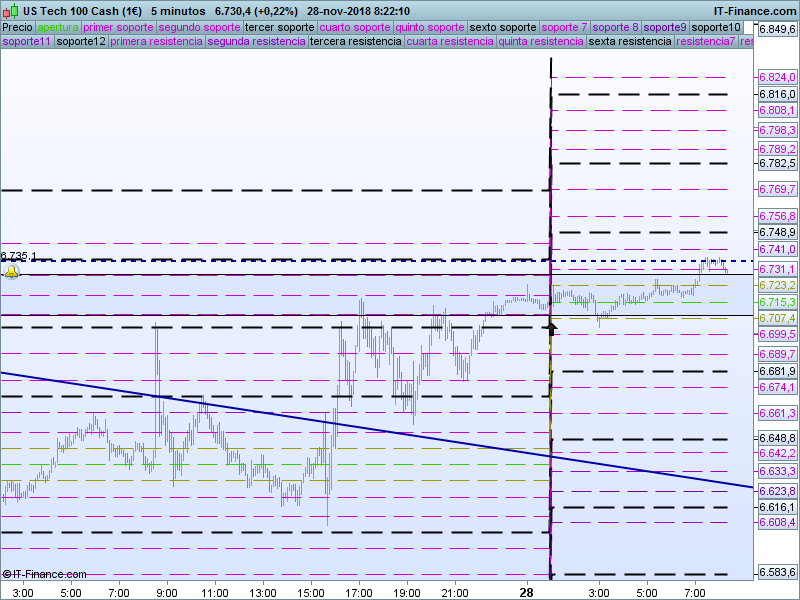Click the magenta 6.824,0 price label
The height and width of the screenshot is (600, 800).
777,77
